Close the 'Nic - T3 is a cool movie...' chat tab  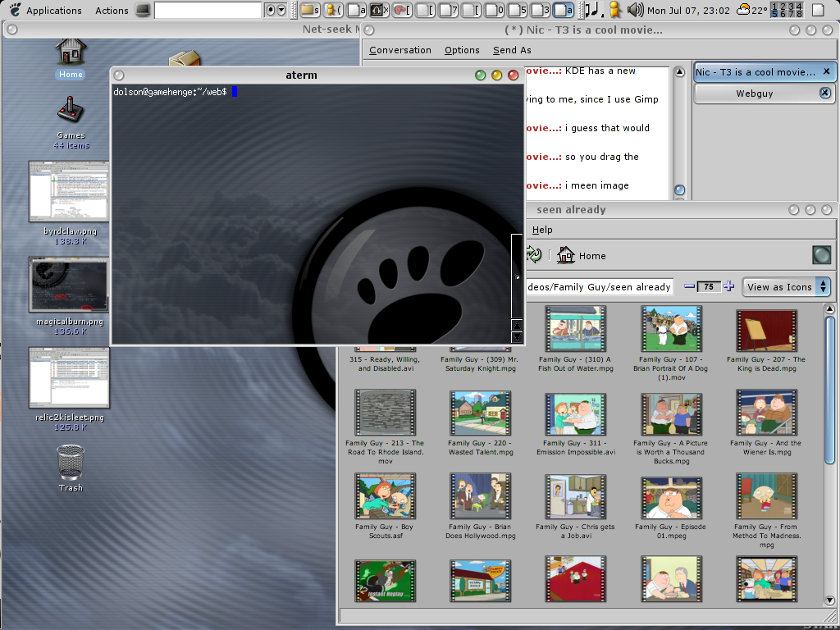(826, 71)
